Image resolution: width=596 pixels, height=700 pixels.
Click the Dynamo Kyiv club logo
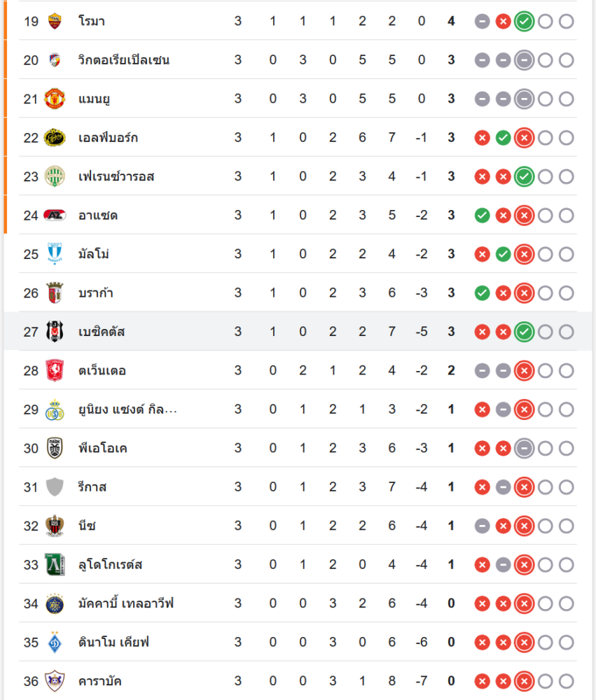pos(54,642)
